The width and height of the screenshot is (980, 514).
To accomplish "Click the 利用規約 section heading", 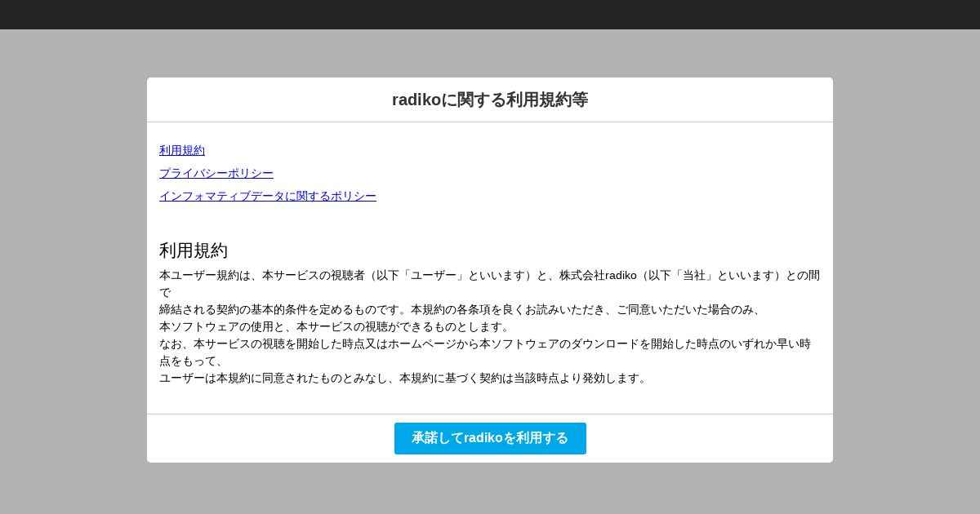I will tap(194, 250).
